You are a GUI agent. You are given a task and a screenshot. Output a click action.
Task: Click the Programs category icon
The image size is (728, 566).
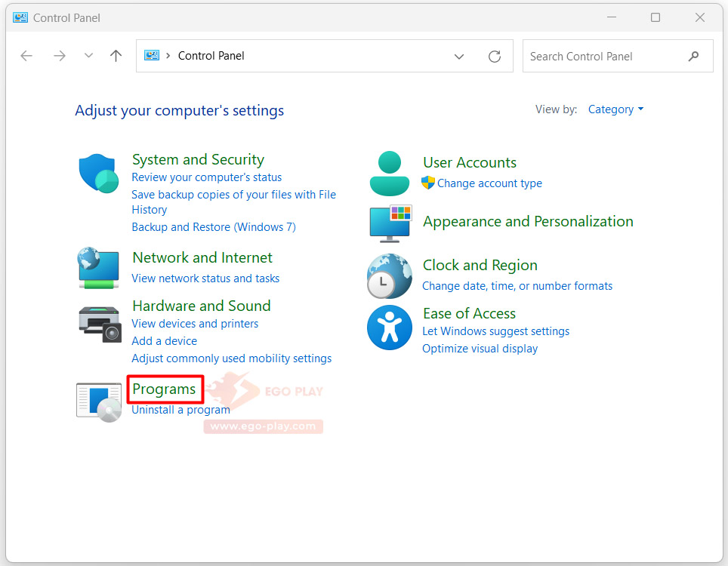[99, 401]
